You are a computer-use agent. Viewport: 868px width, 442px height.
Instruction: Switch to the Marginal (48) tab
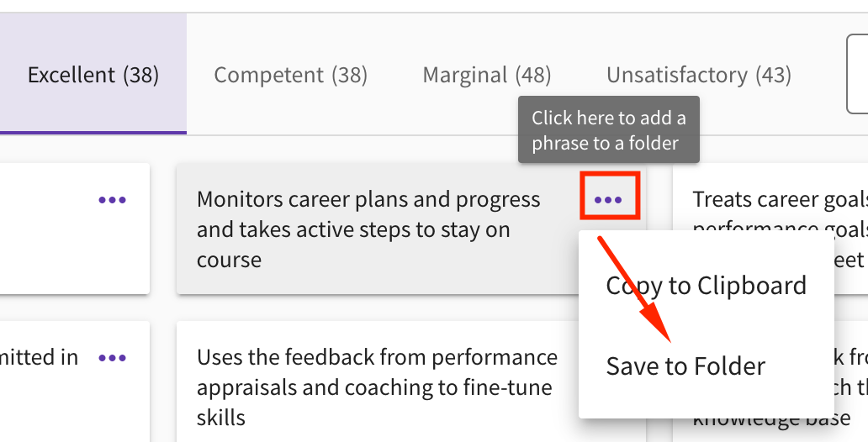(487, 75)
